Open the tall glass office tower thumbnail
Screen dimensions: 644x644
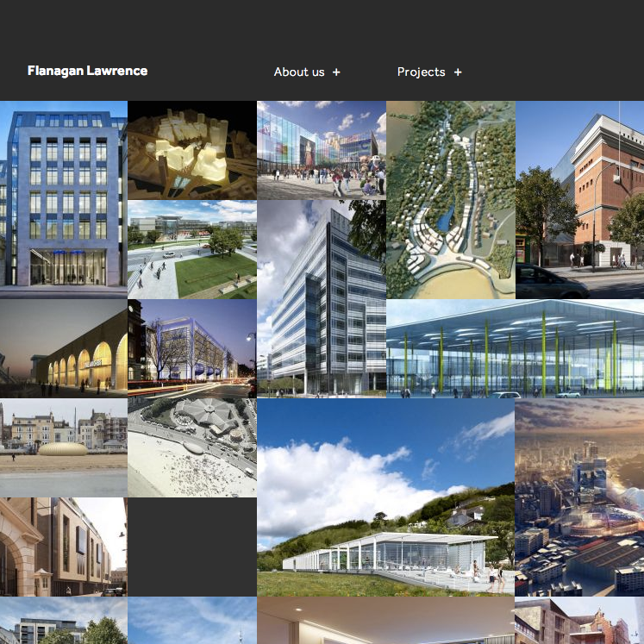pyautogui.click(x=322, y=299)
